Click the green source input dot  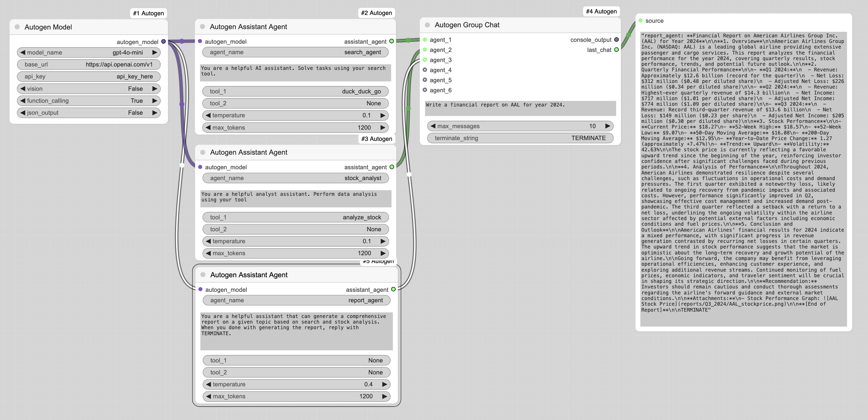coord(640,21)
